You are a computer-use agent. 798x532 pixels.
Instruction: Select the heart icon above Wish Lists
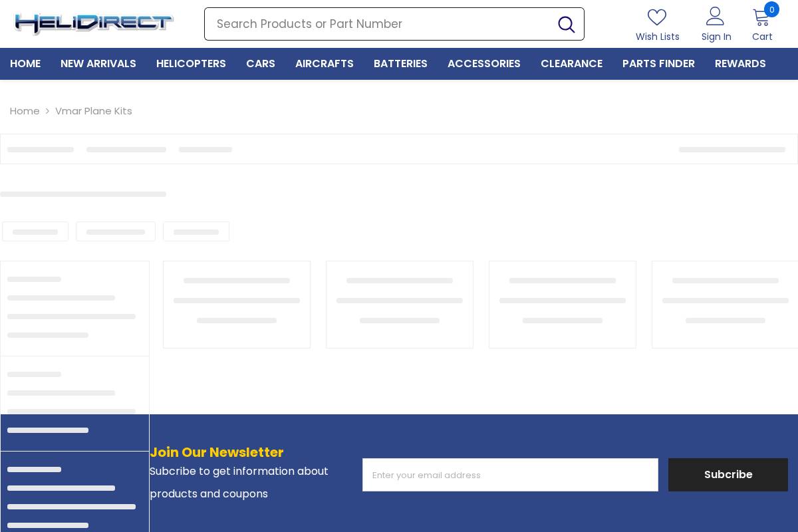657,17
